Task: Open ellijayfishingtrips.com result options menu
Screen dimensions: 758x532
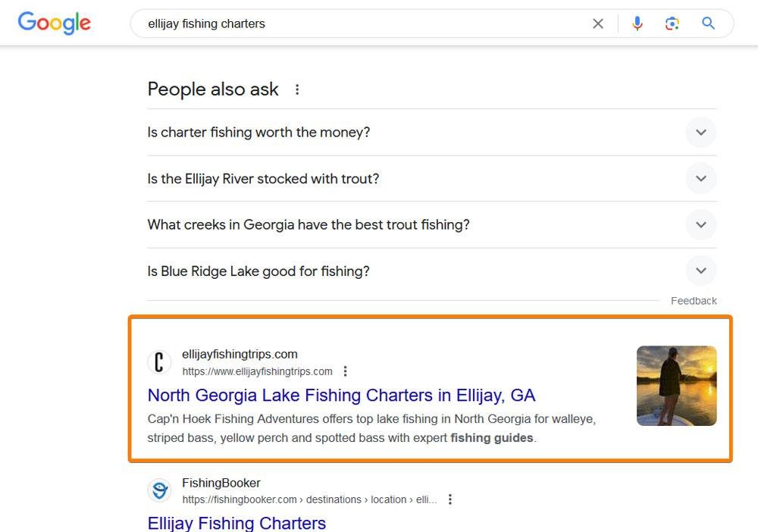Action: click(346, 371)
